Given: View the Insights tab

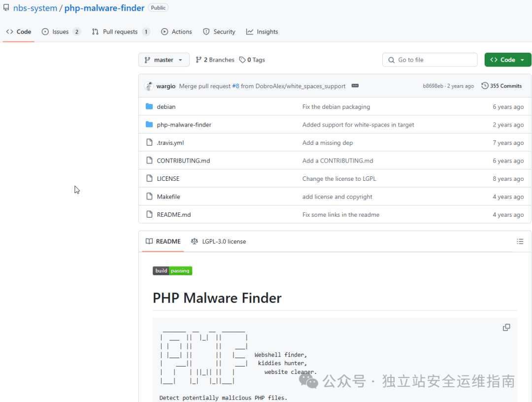Looking at the screenshot, I should click(x=262, y=32).
